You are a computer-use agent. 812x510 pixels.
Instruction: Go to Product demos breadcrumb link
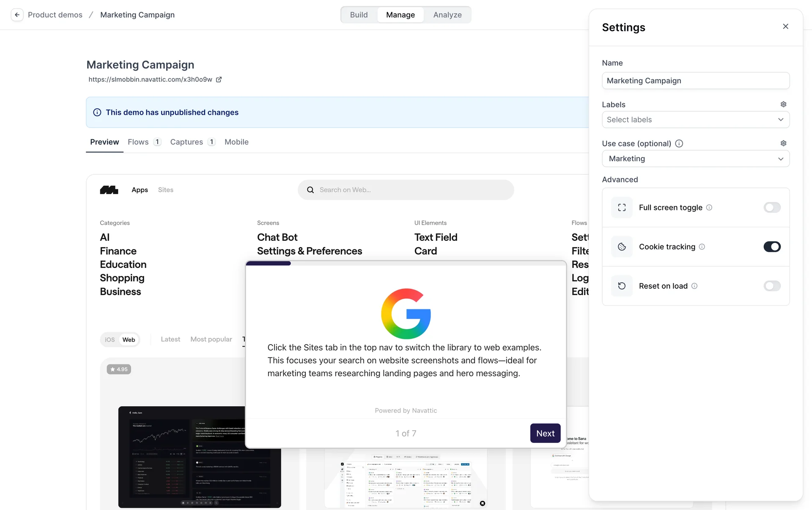coord(55,15)
